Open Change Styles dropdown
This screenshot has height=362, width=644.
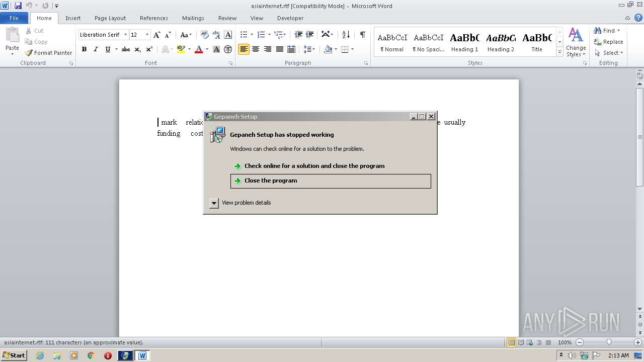pyautogui.click(x=576, y=43)
